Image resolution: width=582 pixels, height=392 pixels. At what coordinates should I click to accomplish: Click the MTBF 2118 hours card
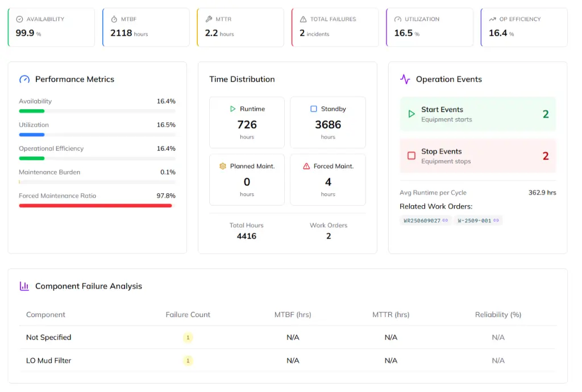[146, 27]
